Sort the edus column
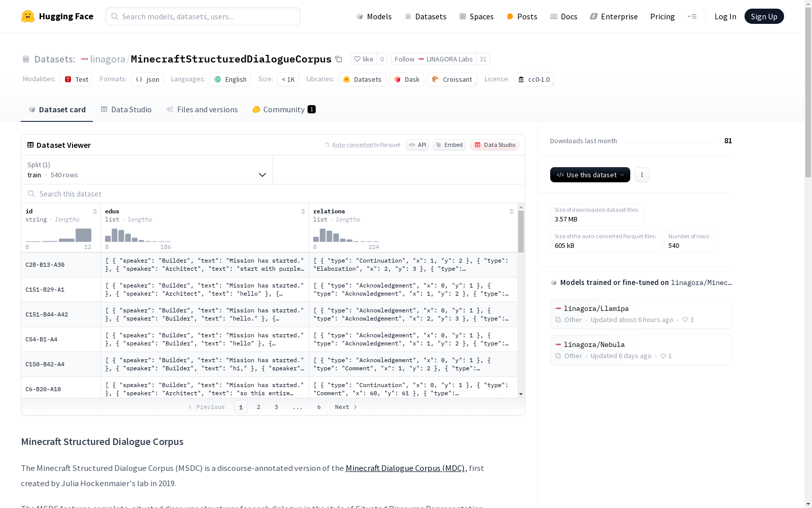Image resolution: width=812 pixels, height=508 pixels. pyautogui.click(x=303, y=211)
